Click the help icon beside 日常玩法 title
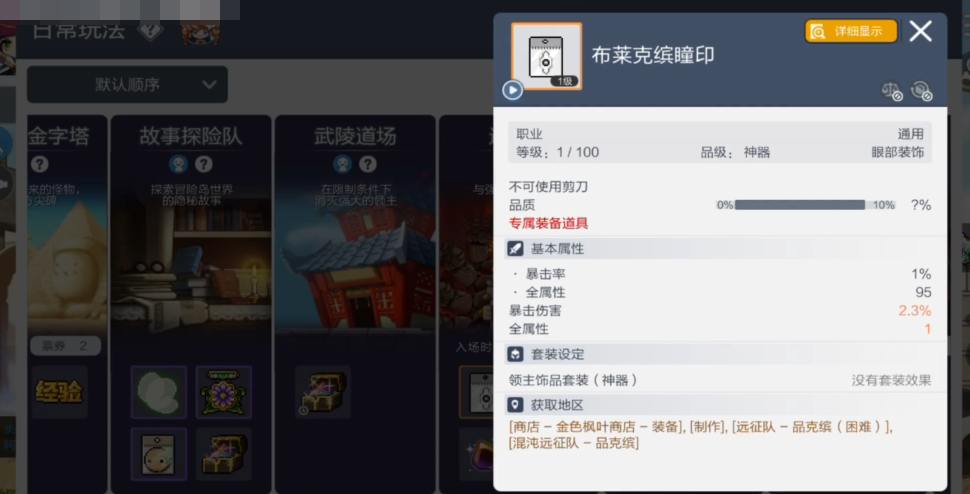Image resolution: width=970 pixels, height=494 pixels. pyautogui.click(x=150, y=31)
